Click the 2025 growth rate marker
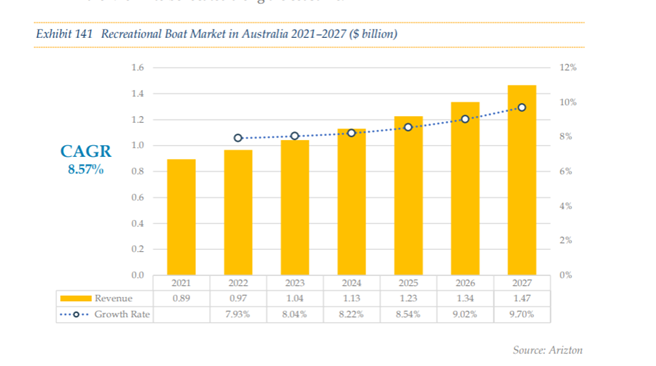 [x=408, y=127]
